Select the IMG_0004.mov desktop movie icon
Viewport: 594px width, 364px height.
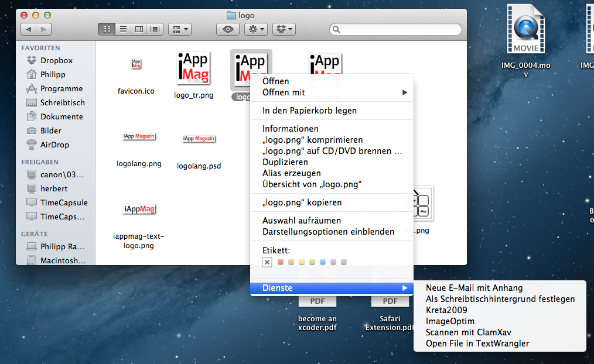pyautogui.click(x=526, y=29)
